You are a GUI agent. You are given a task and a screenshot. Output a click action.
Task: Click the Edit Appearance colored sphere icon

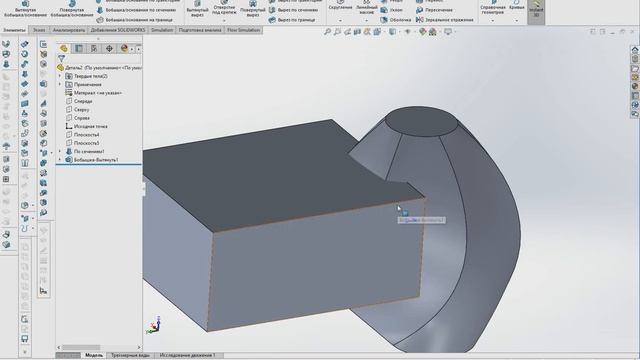[x=423, y=31]
